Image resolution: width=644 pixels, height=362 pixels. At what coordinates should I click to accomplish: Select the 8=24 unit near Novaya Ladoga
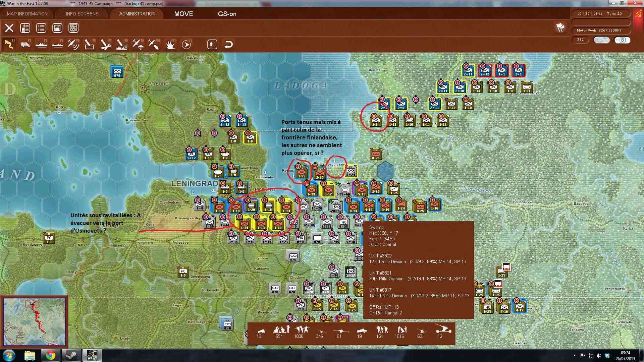click(x=351, y=171)
